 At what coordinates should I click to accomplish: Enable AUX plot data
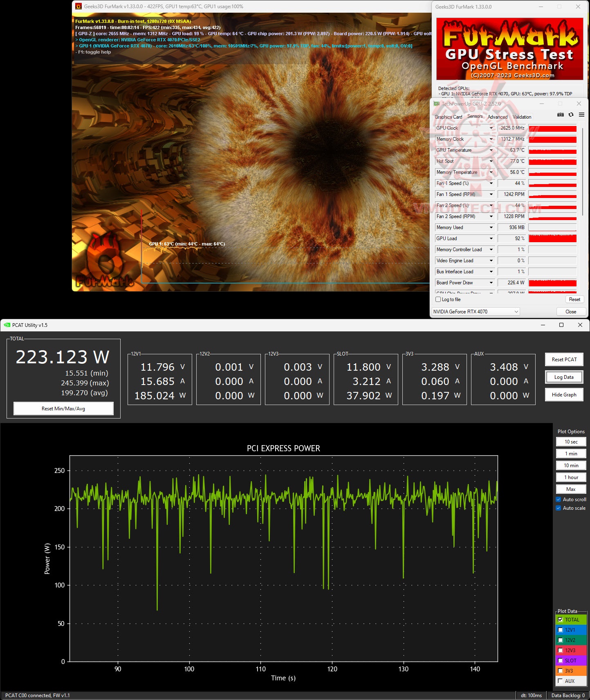[560, 681]
